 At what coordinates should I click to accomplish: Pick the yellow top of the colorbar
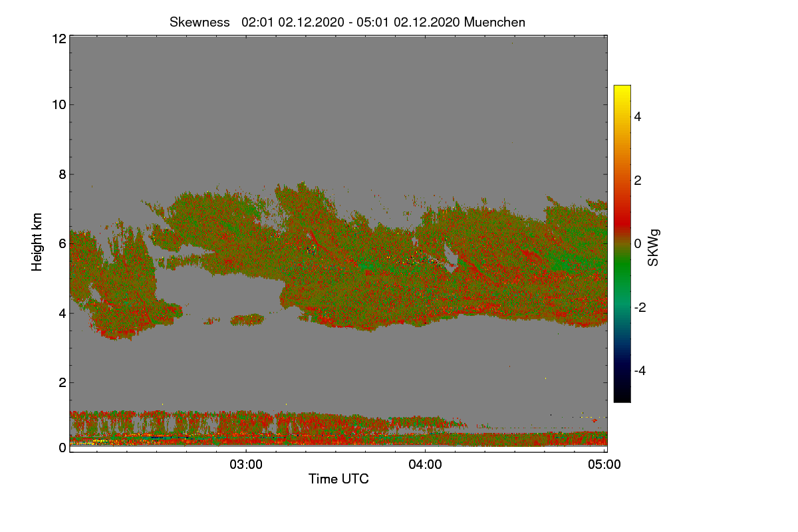point(622,89)
